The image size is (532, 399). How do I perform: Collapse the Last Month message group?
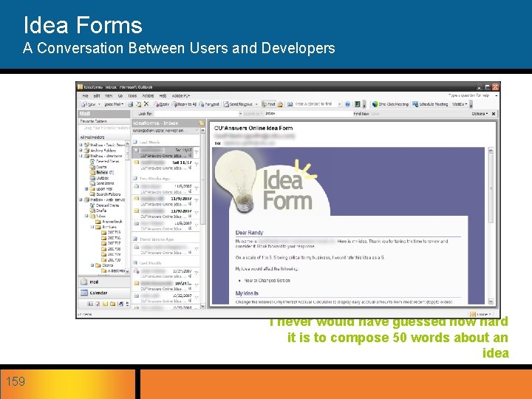135,263
